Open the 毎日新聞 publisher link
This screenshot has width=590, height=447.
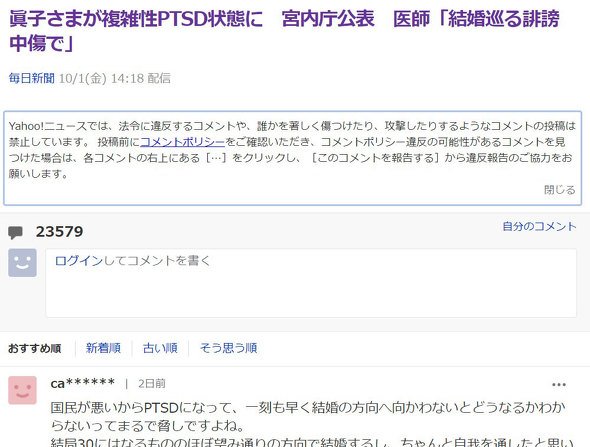pyautogui.click(x=32, y=78)
